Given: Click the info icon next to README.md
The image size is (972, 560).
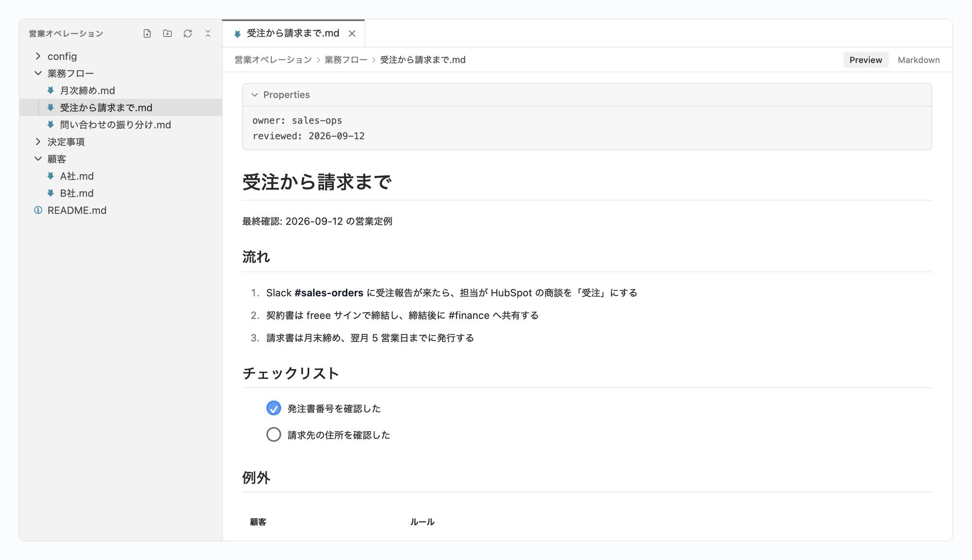Looking at the screenshot, I should click(38, 210).
